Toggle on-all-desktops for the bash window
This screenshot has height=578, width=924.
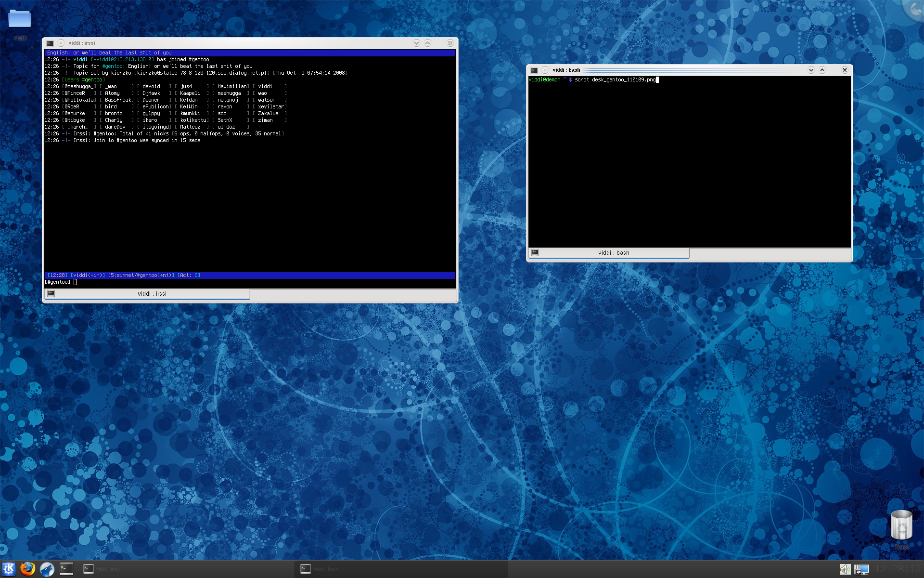point(545,70)
